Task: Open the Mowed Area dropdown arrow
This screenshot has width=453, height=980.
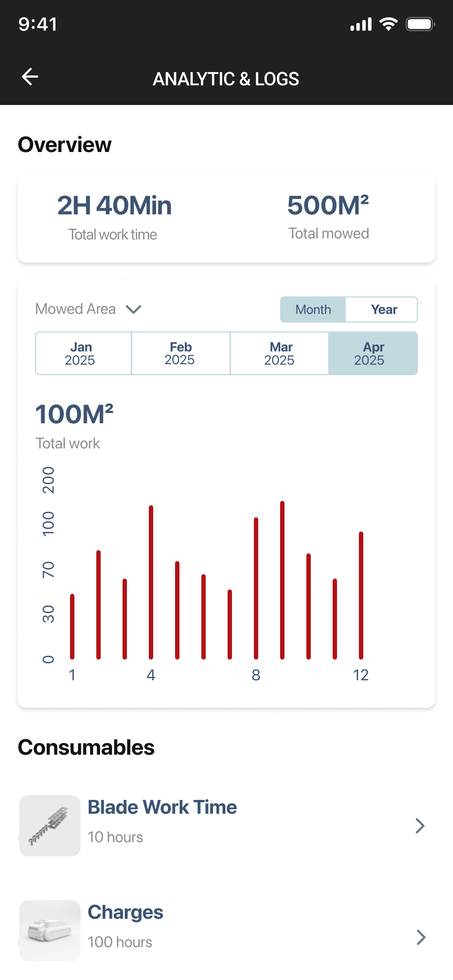Action: 133,309
